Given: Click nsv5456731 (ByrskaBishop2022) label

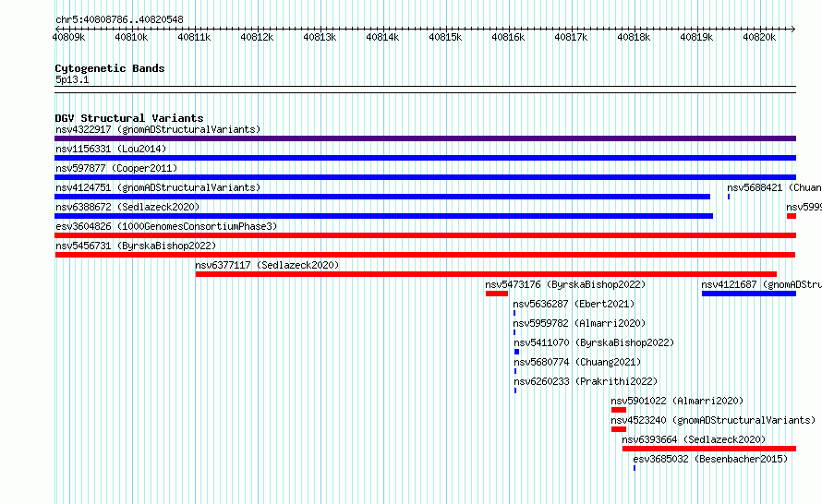Looking at the screenshot, I should tap(136, 246).
